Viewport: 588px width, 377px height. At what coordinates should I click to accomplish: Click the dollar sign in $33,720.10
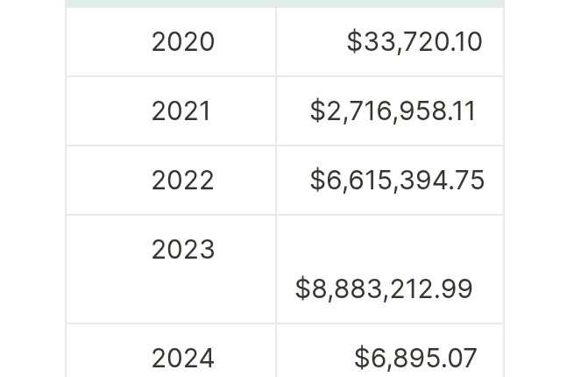pos(354,42)
